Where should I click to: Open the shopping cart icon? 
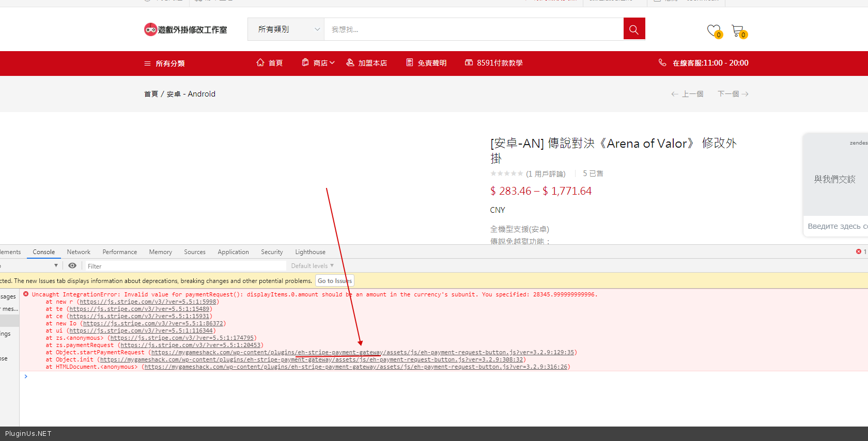[x=737, y=30]
